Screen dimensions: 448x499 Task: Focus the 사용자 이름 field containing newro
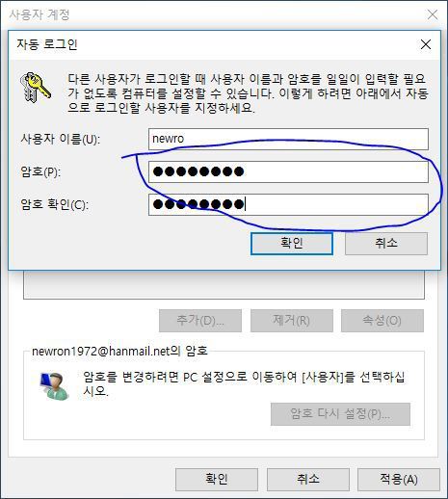coord(288,139)
